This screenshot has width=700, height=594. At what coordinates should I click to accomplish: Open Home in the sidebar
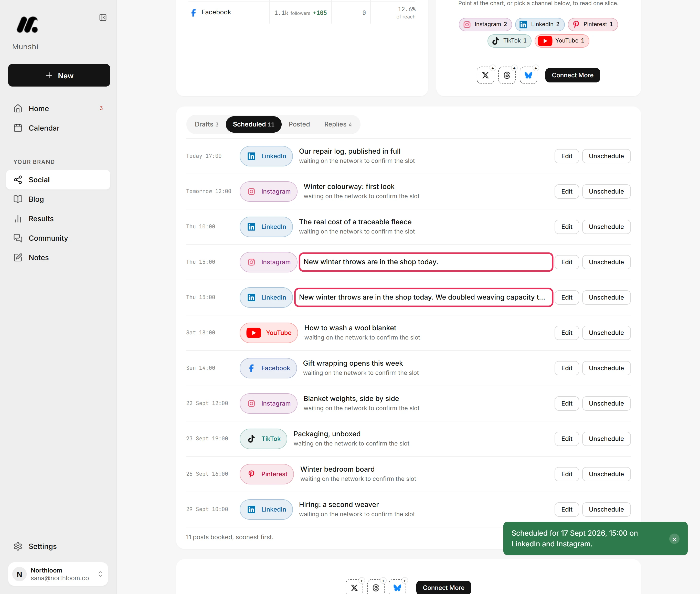click(58, 108)
